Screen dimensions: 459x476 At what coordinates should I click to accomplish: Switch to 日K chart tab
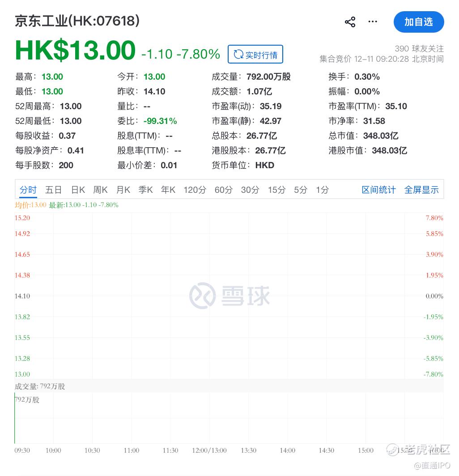click(78, 190)
